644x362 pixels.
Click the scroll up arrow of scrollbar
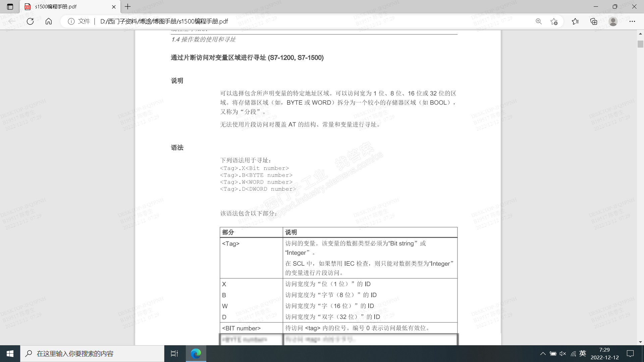(640, 34)
